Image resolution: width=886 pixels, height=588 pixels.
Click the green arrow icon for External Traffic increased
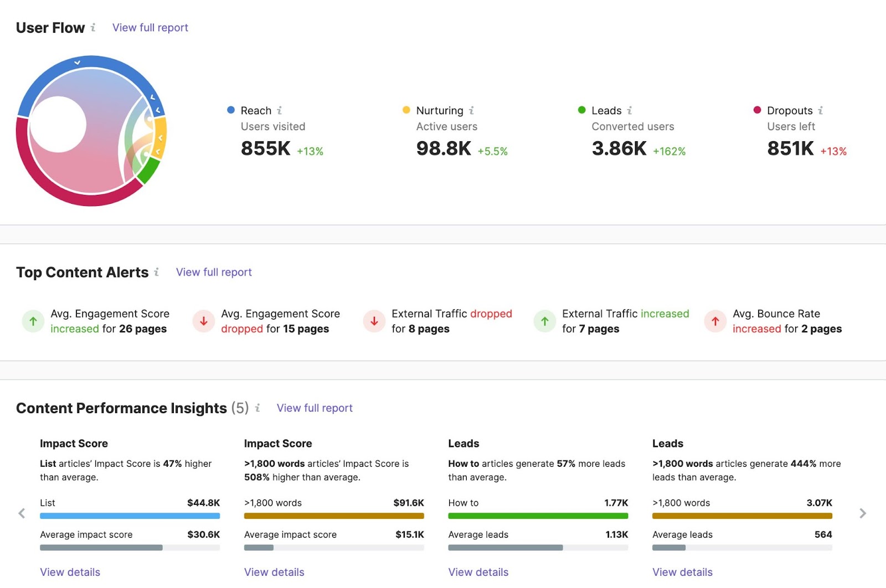[x=545, y=321]
